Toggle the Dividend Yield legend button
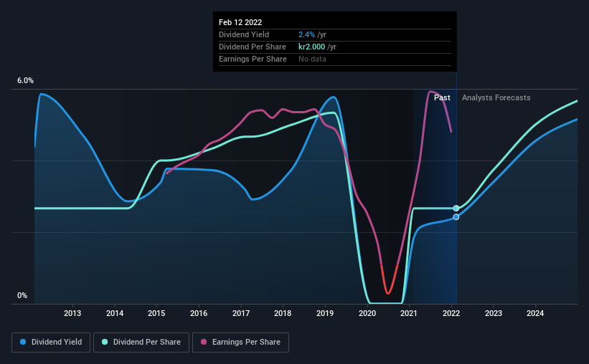This screenshot has width=589, height=364. pos(51,343)
